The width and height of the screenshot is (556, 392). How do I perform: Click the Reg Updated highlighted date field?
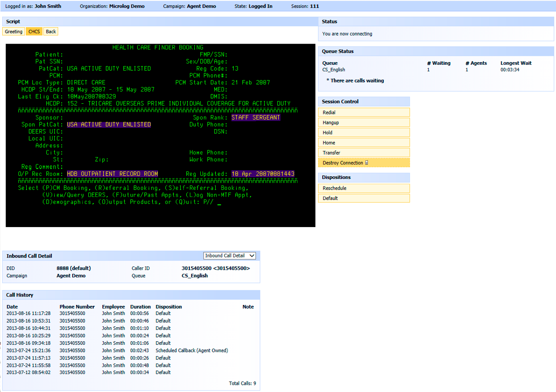tap(263, 174)
